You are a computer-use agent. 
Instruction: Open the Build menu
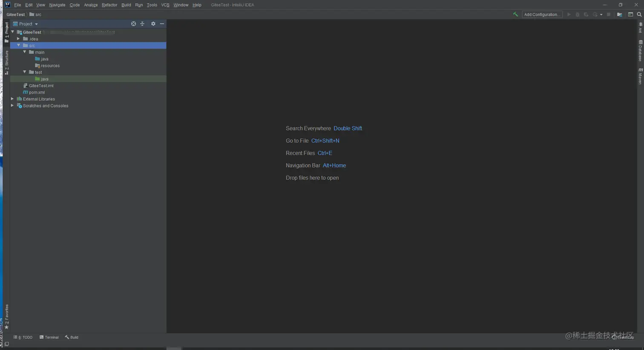(126, 5)
